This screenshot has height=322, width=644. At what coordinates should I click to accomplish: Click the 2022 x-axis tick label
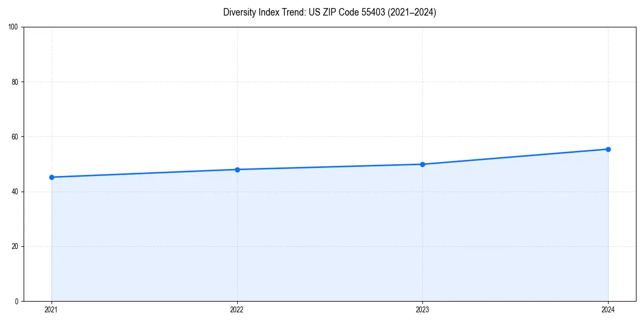point(237,310)
